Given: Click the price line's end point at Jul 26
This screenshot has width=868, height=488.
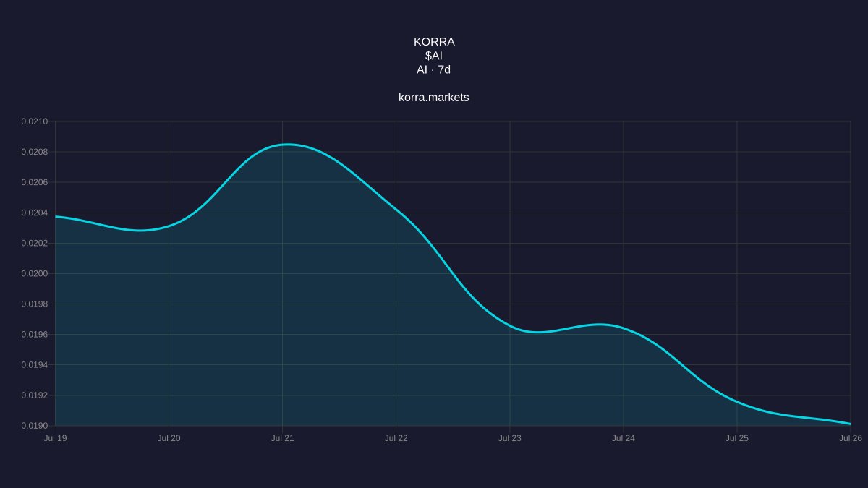Looking at the screenshot, I should (x=850, y=424).
